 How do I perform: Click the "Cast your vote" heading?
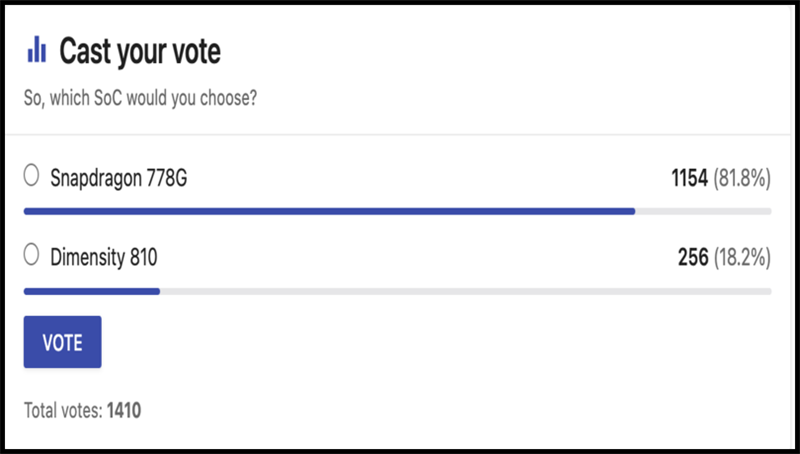coord(140,51)
